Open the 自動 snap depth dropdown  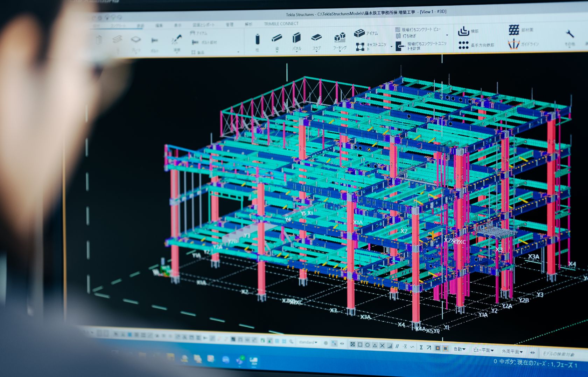click(x=460, y=349)
